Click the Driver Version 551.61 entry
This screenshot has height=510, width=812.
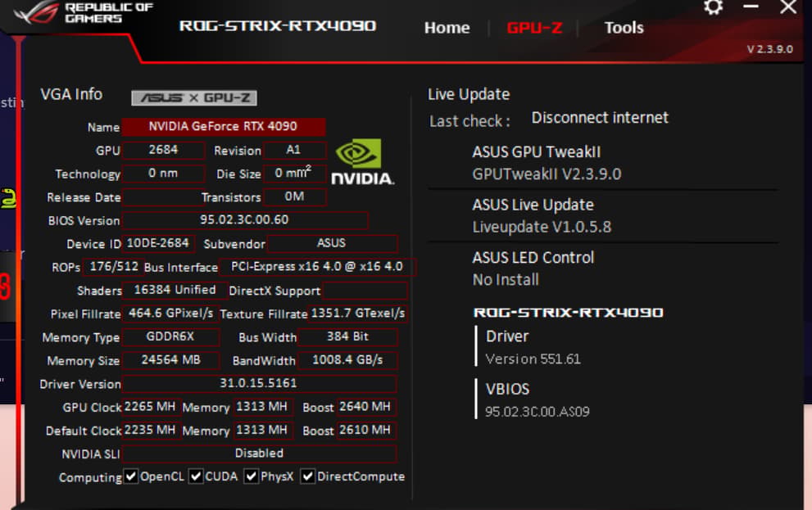[533, 347]
